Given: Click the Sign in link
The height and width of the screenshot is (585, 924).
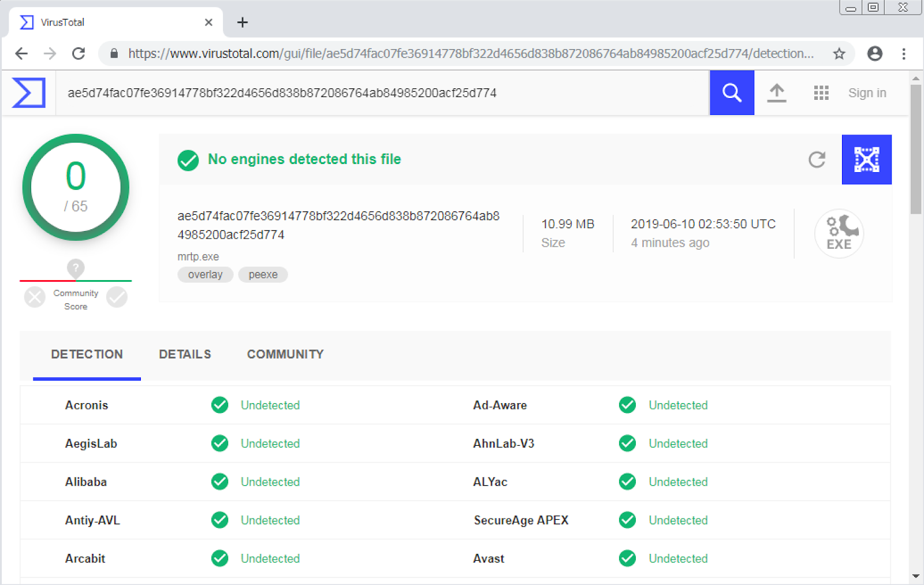Looking at the screenshot, I should [867, 93].
